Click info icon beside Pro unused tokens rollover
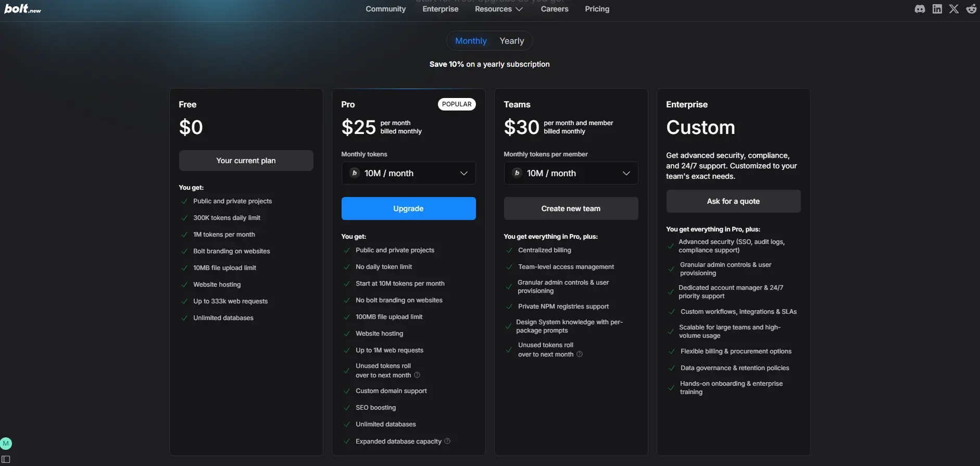The image size is (980, 466). 417,375
